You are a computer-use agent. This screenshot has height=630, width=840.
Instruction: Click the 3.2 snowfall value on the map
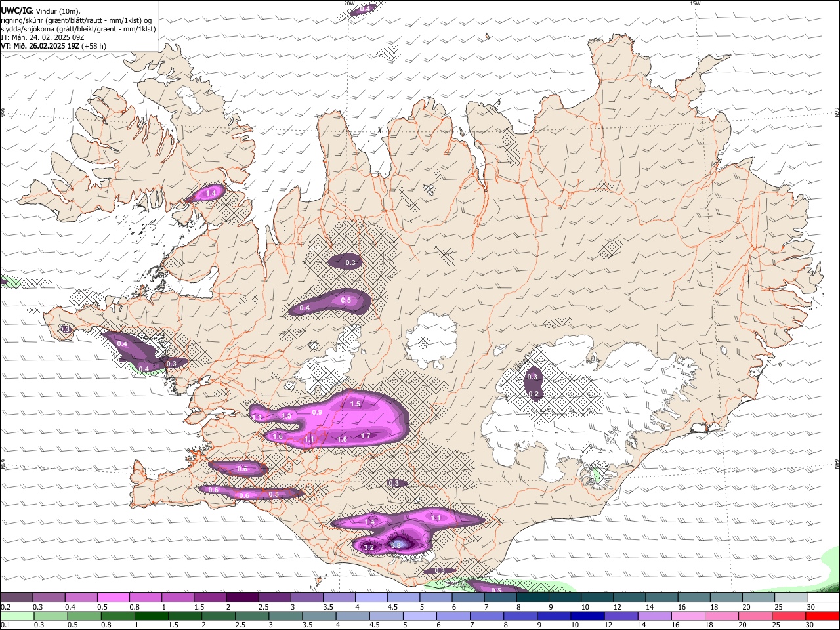click(369, 547)
